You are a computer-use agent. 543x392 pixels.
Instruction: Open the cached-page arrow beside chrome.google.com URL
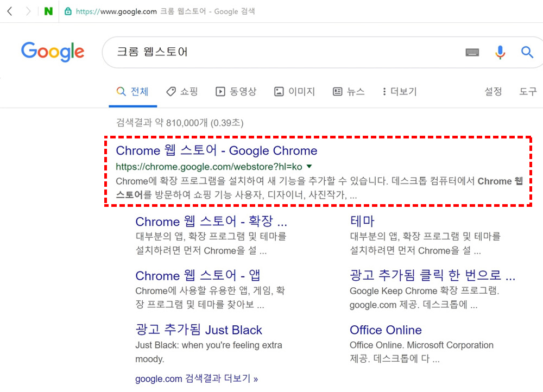(310, 167)
